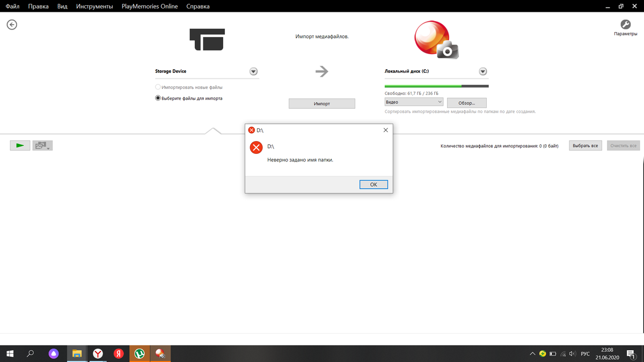This screenshot has height=362, width=644.
Task: Select 'Импортировать новые файлы' radio option
Action: tap(158, 87)
